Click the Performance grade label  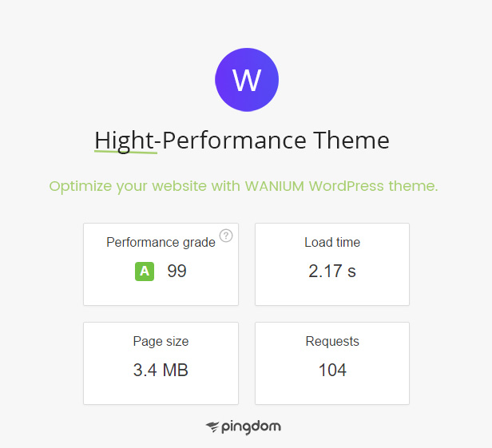click(x=161, y=243)
